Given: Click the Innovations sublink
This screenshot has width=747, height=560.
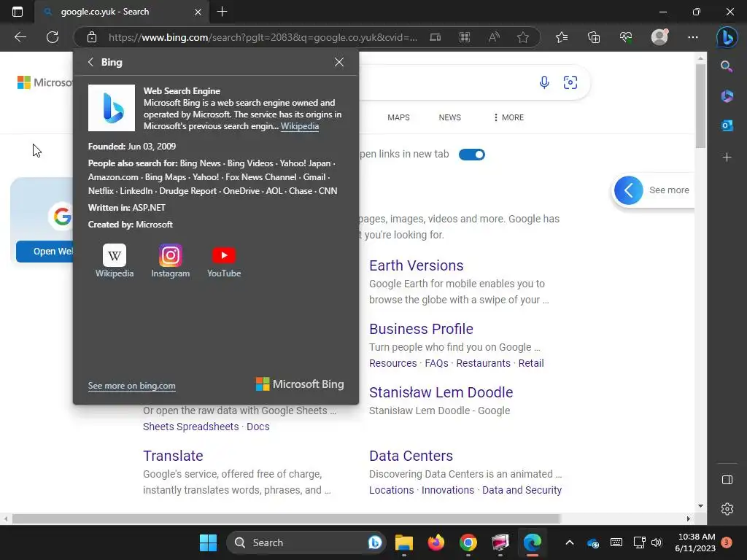Looking at the screenshot, I should click(447, 490).
